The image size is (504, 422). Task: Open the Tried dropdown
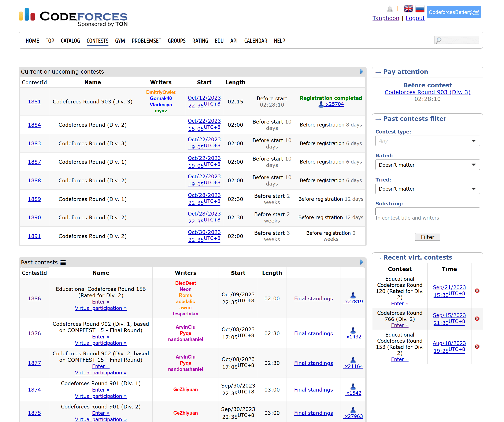pyautogui.click(x=427, y=189)
